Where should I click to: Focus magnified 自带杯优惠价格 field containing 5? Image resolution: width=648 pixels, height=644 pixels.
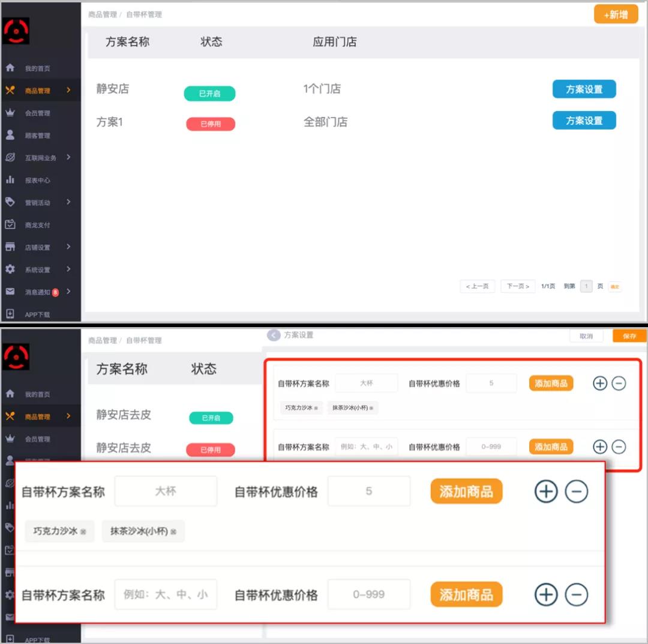pyautogui.click(x=369, y=491)
